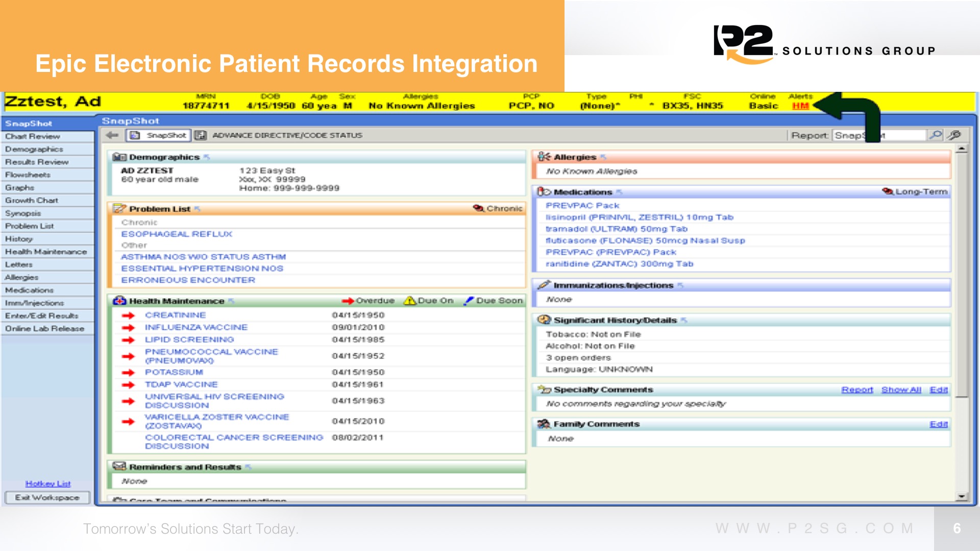The height and width of the screenshot is (551, 980).
Task: Click the small arrow beside Health Maintenance title
Action: 231,301
